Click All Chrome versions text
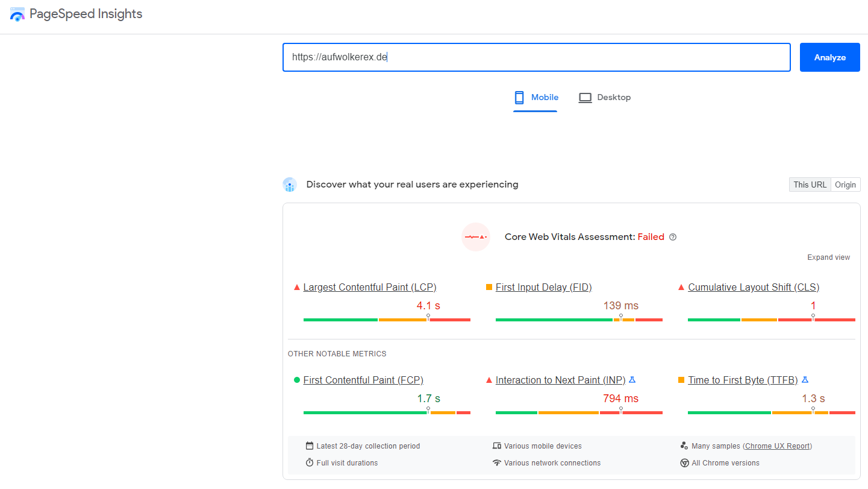 (x=725, y=463)
